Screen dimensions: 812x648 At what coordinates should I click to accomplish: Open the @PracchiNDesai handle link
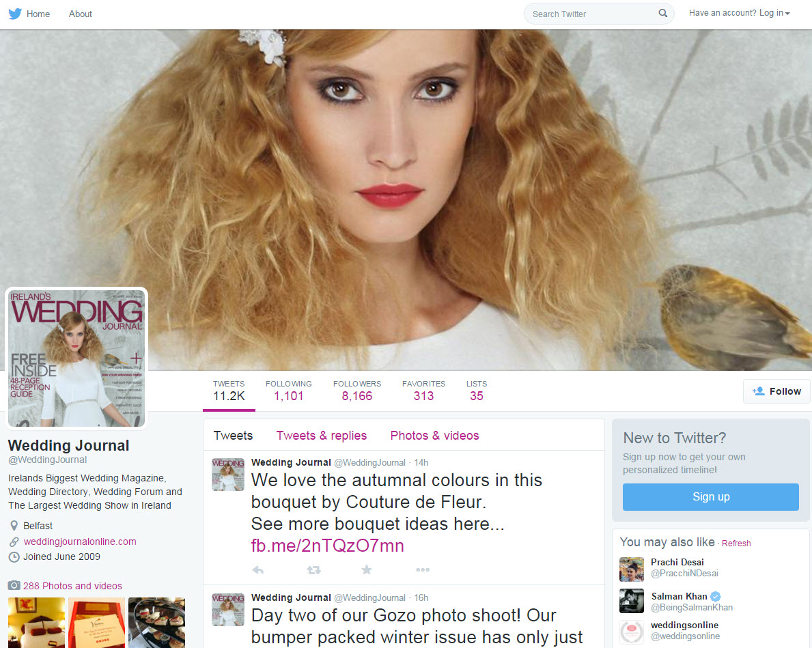pyautogui.click(x=684, y=574)
